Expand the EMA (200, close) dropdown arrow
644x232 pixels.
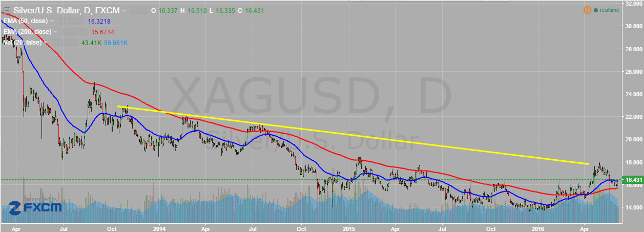click(55, 32)
